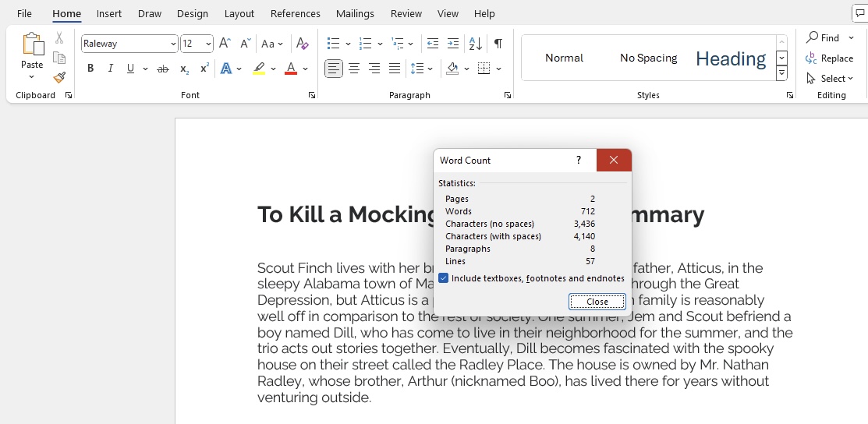Viewport: 868px width, 424px height.
Task: Apply red font color
Action: point(291,69)
